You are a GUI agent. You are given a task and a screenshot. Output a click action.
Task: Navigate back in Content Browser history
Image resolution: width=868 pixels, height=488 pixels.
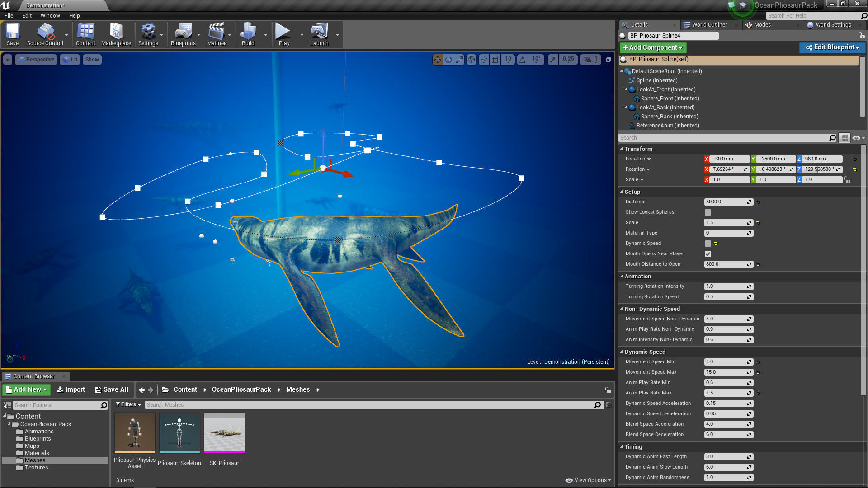pyautogui.click(x=142, y=389)
